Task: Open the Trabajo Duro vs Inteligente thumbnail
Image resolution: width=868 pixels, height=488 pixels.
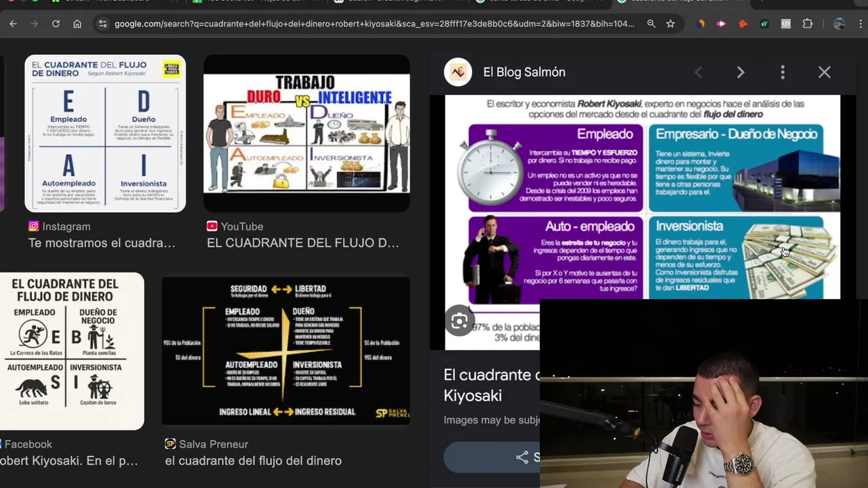Action: 307,134
